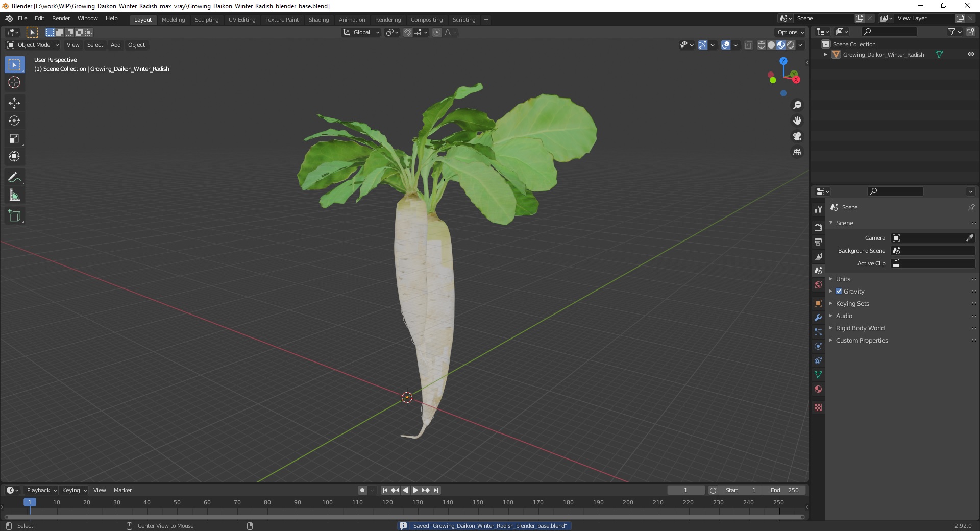Switch to the UV Editing workspace
Image resolution: width=980 pixels, height=531 pixels.
tap(242, 20)
